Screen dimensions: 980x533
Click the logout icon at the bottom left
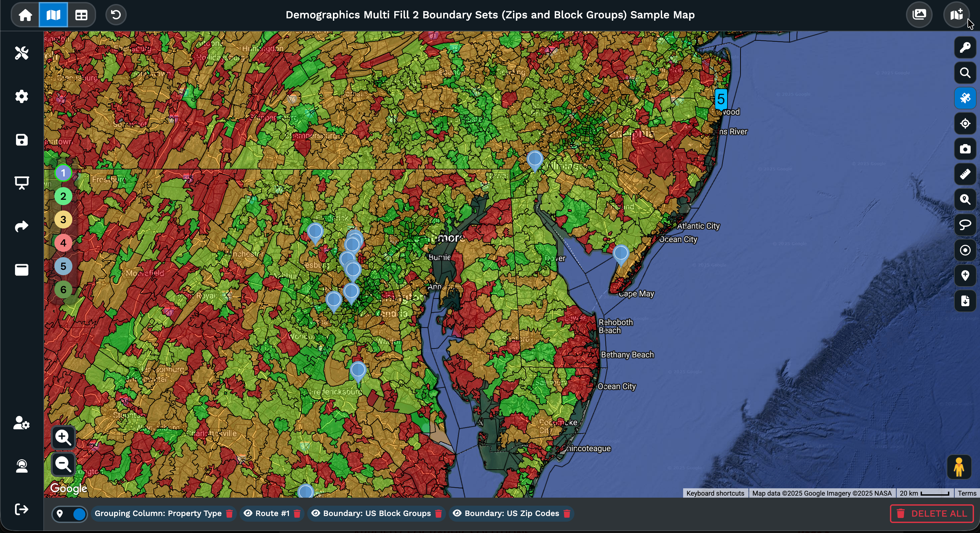coord(22,510)
